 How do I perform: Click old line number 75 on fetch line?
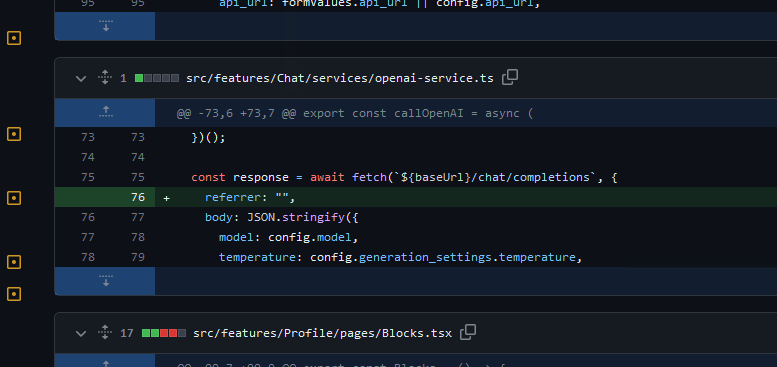point(88,177)
